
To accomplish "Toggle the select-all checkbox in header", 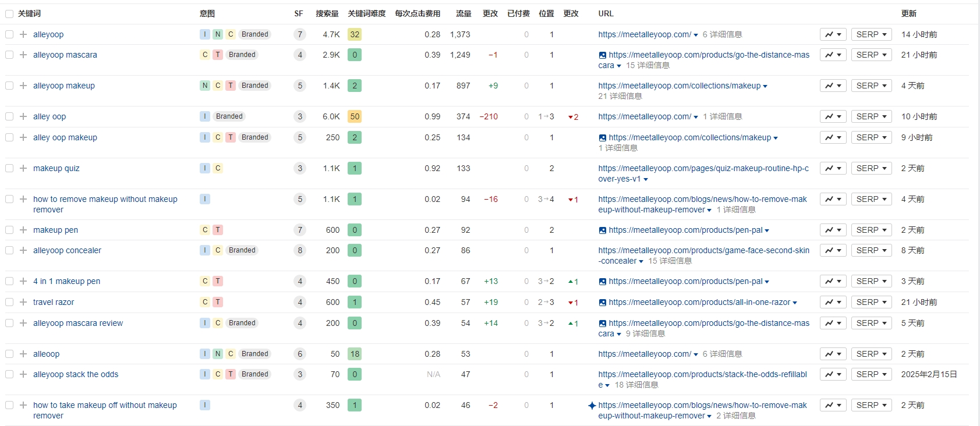I will coord(9,13).
